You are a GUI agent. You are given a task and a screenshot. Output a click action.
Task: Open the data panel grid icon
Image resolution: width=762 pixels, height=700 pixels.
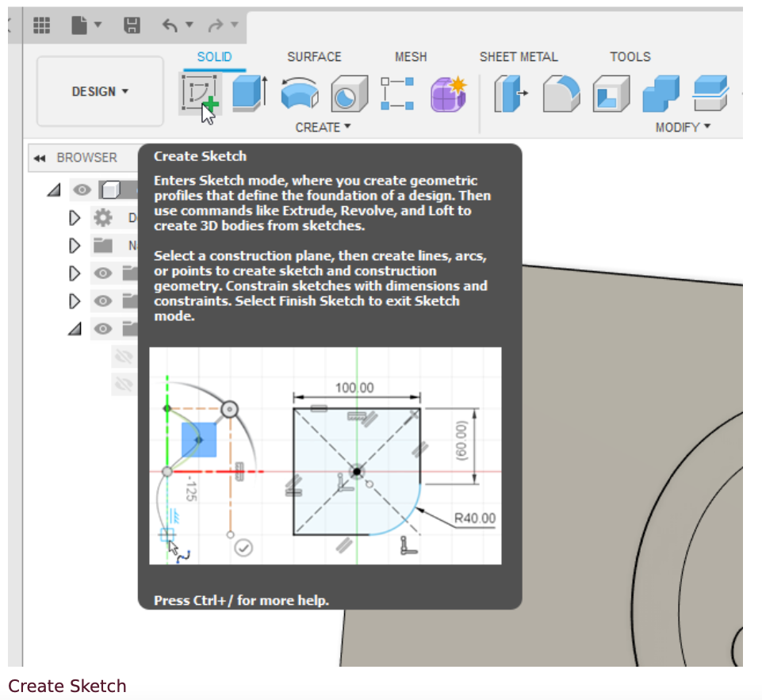[41, 25]
